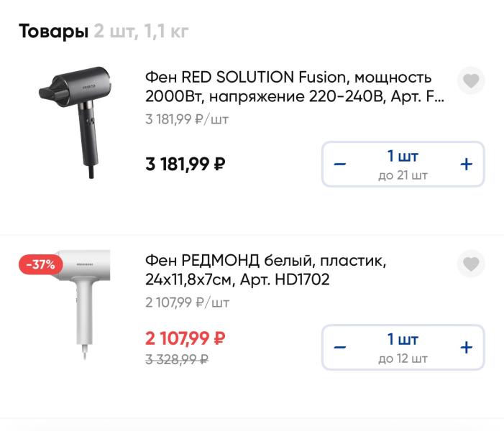Click the crossed-out 3 328,99 ₽ old price

(x=177, y=358)
